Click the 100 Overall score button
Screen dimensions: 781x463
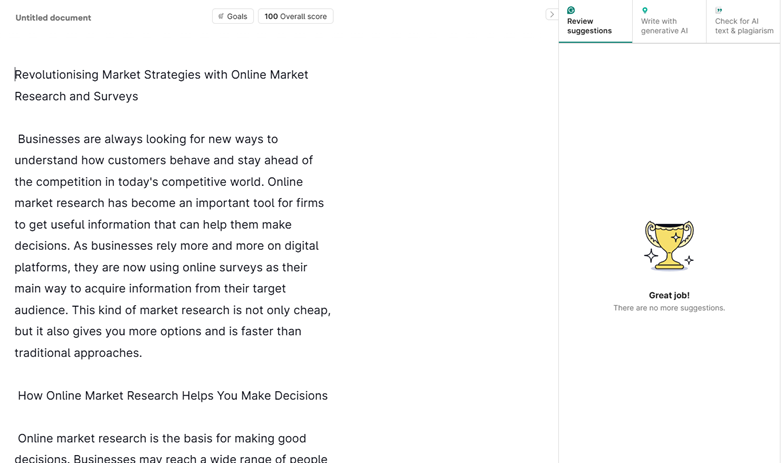point(295,16)
